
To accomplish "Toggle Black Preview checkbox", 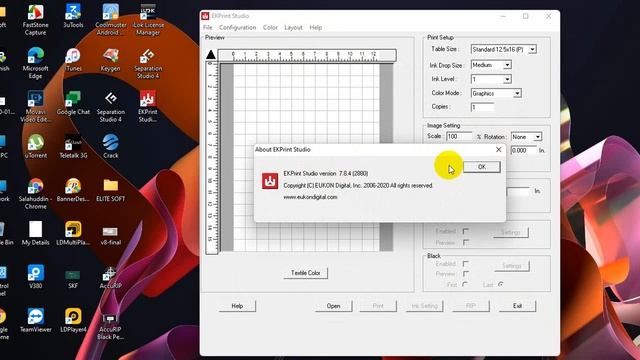I will 465,274.
